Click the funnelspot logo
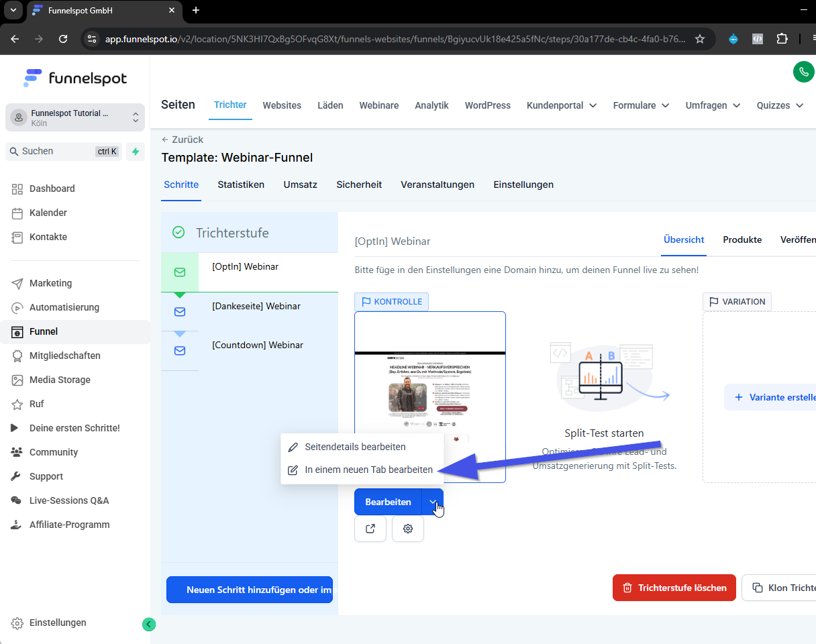This screenshot has height=644, width=816. (x=75, y=78)
